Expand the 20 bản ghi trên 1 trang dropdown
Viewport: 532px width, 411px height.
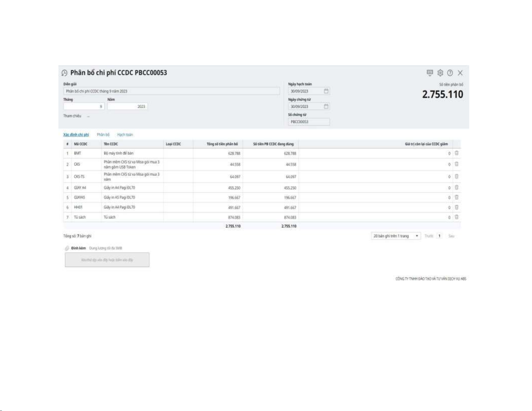pos(396,236)
